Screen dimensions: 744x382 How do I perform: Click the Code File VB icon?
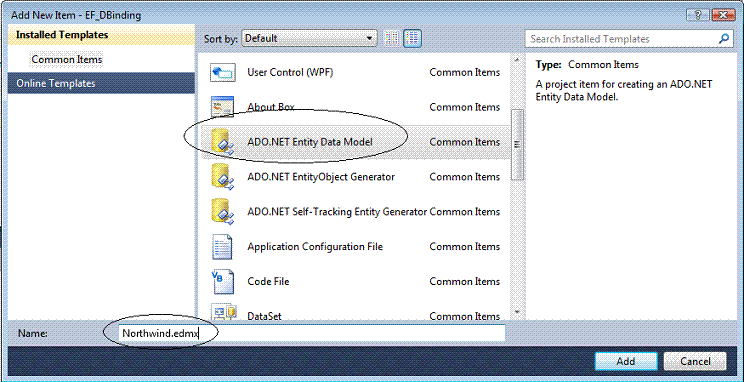(x=223, y=281)
